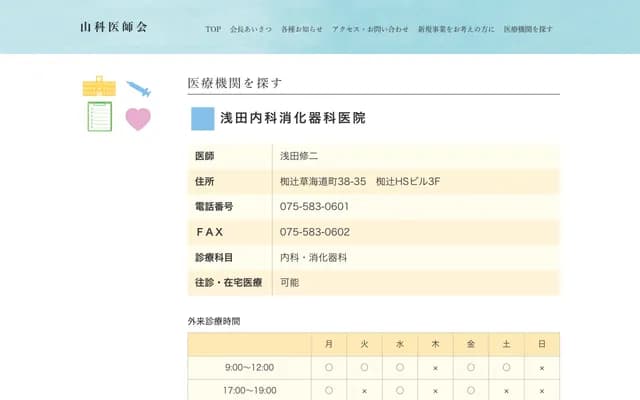Click the Monday 9:00～12:00 circle mark
640x400 pixels.
point(329,367)
